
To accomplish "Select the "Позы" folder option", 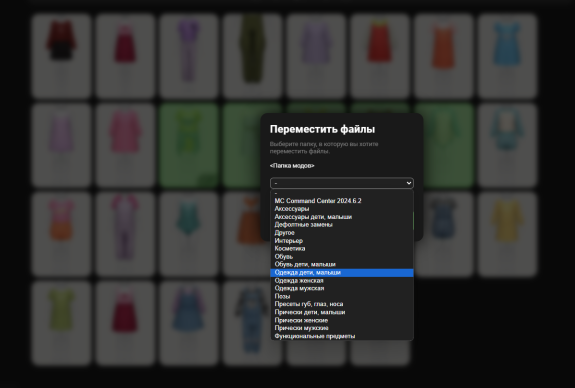I will click(x=342, y=296).
